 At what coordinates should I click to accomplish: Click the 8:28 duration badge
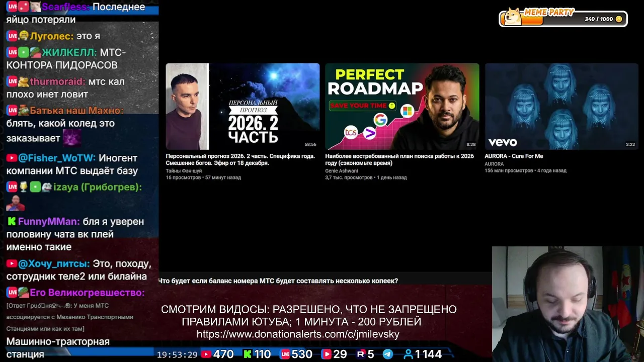[471, 144]
